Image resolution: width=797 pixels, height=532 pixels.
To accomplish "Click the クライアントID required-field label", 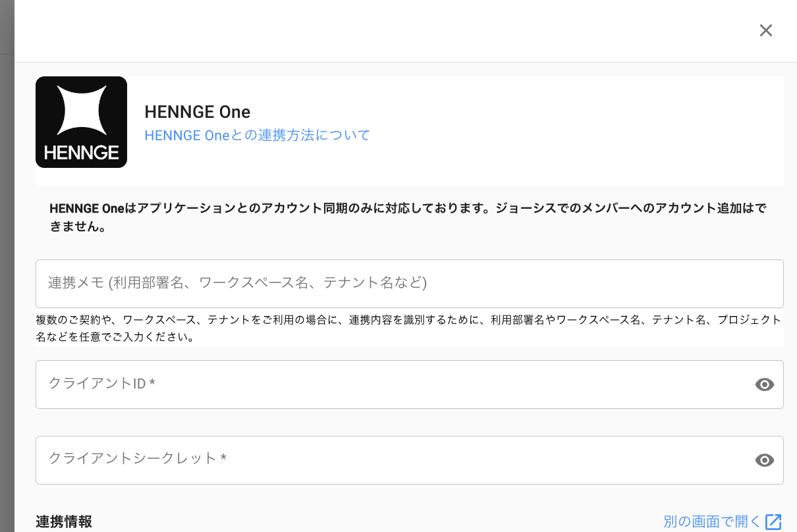I will (x=101, y=383).
